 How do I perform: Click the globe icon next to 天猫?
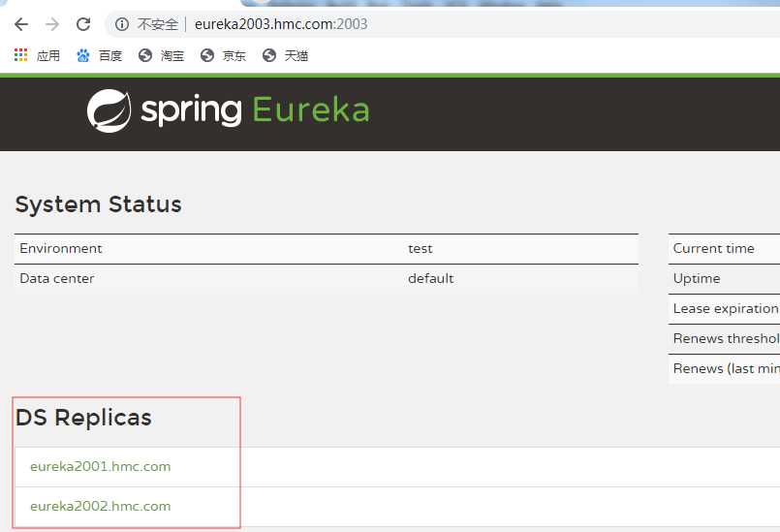pos(269,55)
